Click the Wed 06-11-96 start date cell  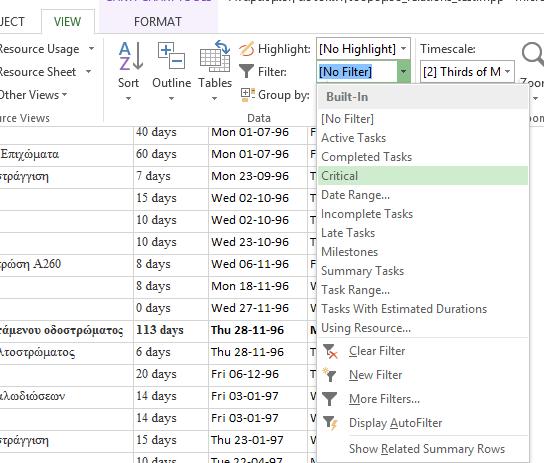point(258,264)
